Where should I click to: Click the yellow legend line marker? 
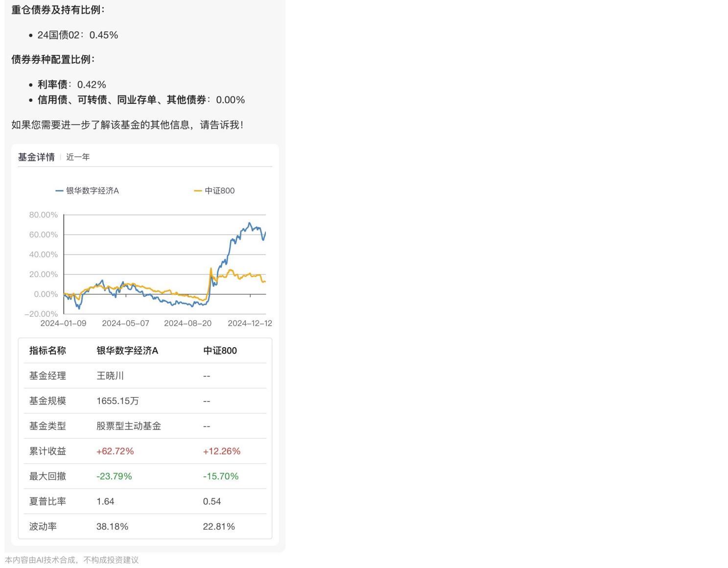tap(198, 191)
